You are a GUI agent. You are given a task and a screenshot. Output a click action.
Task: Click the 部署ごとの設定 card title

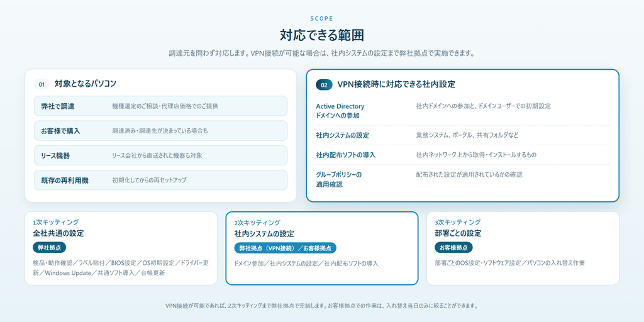click(458, 233)
